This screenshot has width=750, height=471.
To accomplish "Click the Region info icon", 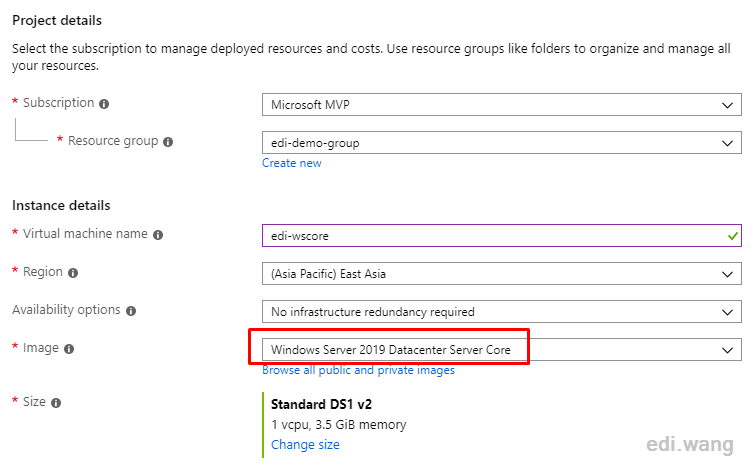I will pyautogui.click(x=73, y=273).
